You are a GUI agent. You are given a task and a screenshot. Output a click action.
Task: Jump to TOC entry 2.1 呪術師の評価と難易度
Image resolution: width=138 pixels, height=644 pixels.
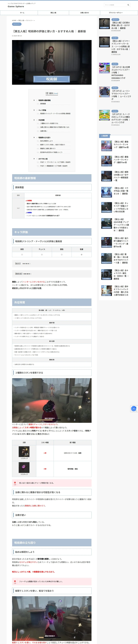click(55, 113)
